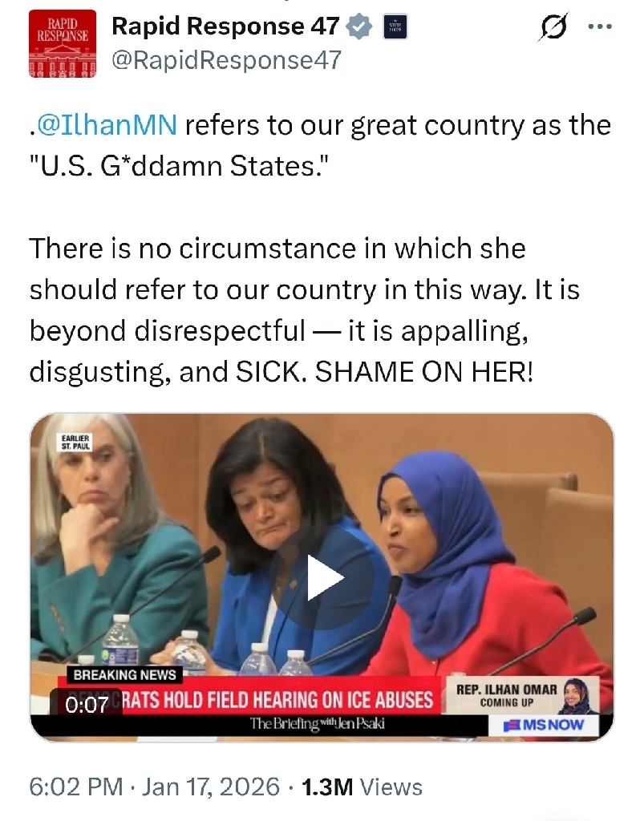Open the three-dot more options menu
The image size is (644, 821).
point(600,26)
